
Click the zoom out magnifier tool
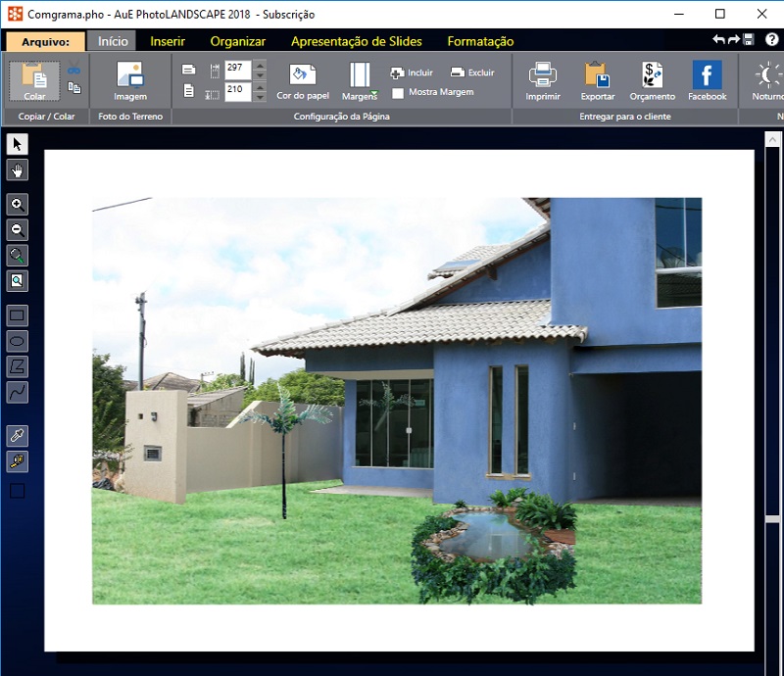point(18,230)
